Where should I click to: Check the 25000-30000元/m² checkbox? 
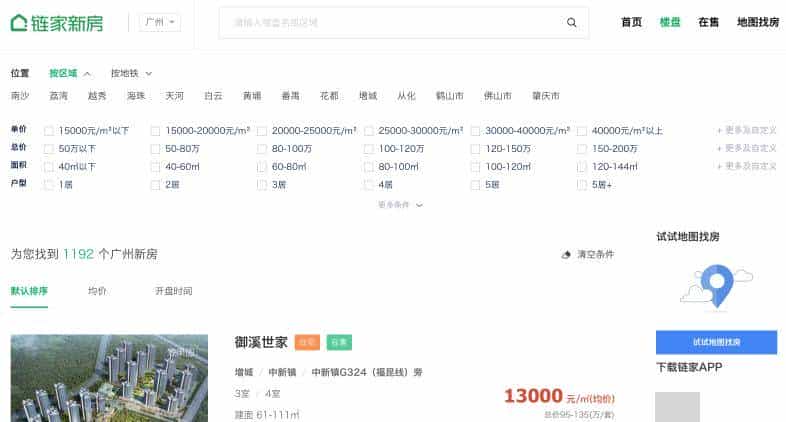click(x=368, y=131)
